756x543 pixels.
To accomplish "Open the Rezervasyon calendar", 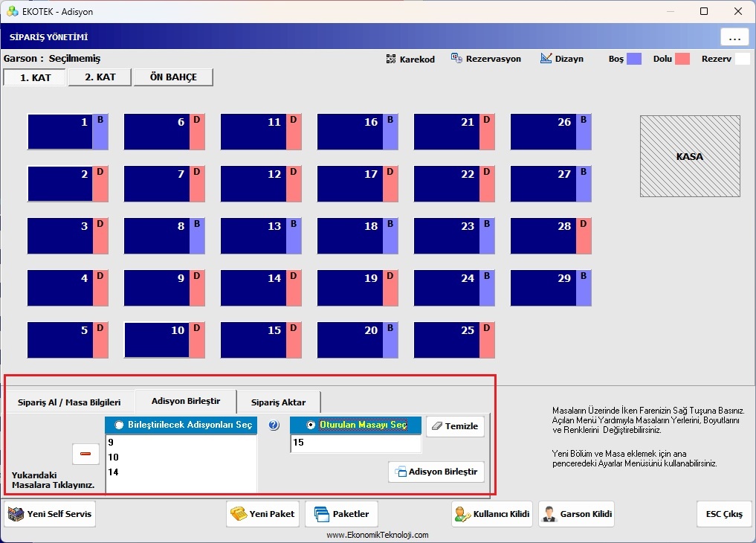I will (486, 59).
